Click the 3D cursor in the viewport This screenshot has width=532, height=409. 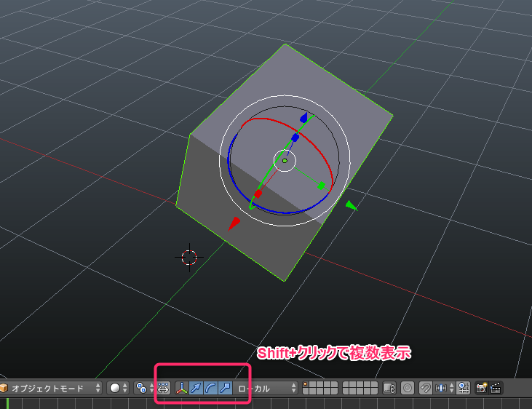pyautogui.click(x=188, y=257)
